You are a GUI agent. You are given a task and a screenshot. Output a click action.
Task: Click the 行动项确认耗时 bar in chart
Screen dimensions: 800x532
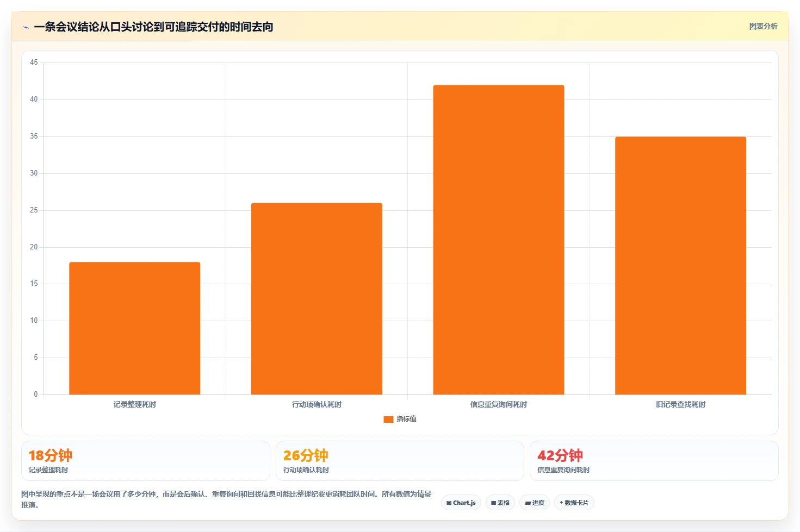pyautogui.click(x=317, y=299)
